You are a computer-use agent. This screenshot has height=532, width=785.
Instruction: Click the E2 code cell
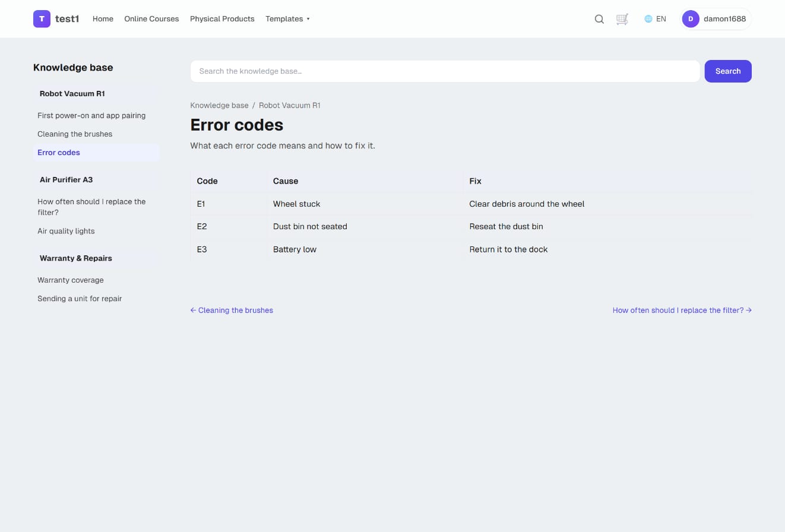point(229,226)
